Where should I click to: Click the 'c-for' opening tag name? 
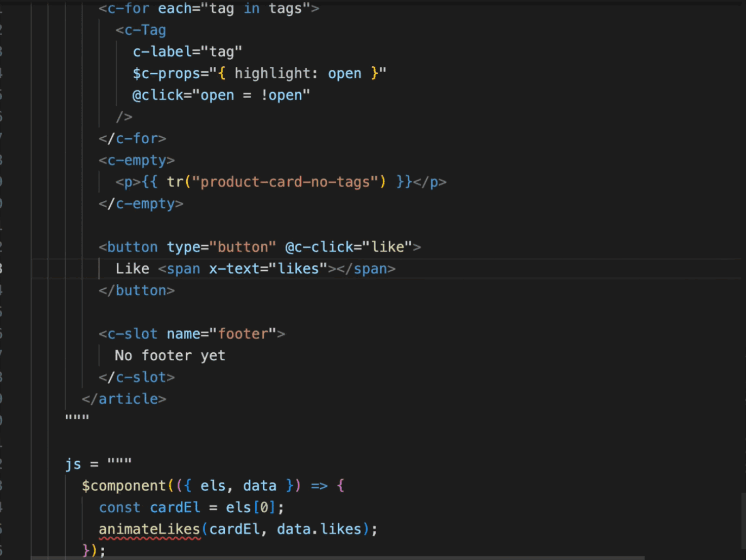pos(128,9)
